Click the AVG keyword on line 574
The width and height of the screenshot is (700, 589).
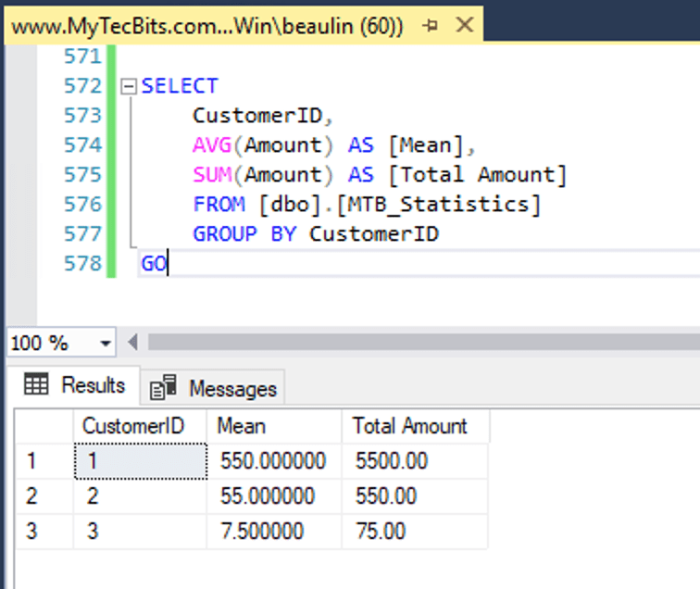pyautogui.click(x=209, y=145)
